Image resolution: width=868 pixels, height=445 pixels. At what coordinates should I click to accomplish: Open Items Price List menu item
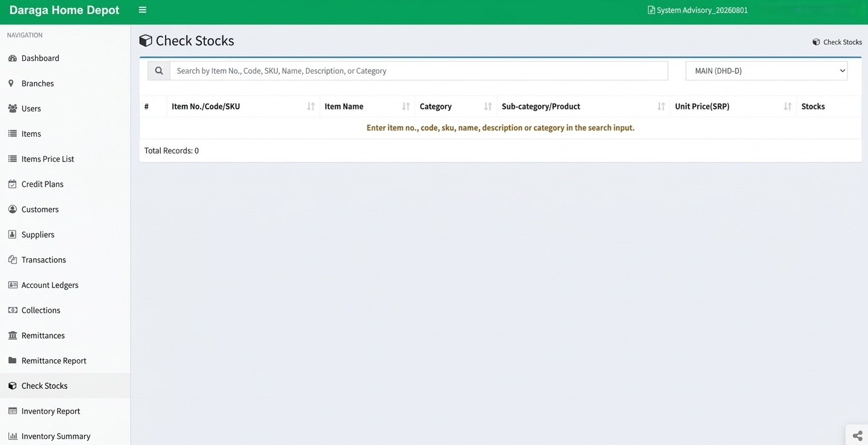(65, 159)
